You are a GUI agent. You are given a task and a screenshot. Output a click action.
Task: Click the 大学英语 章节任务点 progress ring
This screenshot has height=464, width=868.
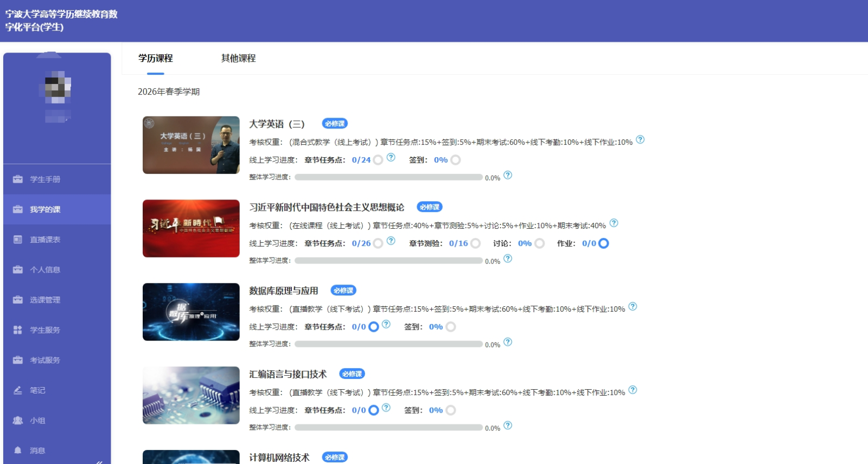click(378, 160)
